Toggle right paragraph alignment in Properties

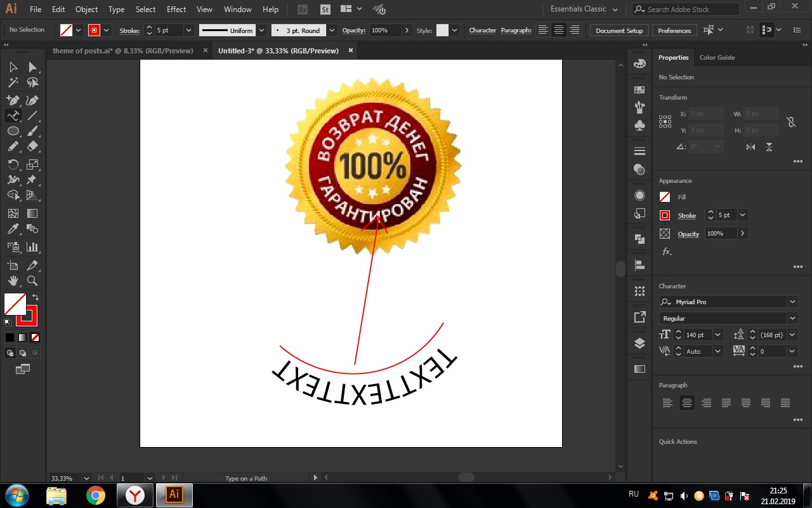pos(706,403)
